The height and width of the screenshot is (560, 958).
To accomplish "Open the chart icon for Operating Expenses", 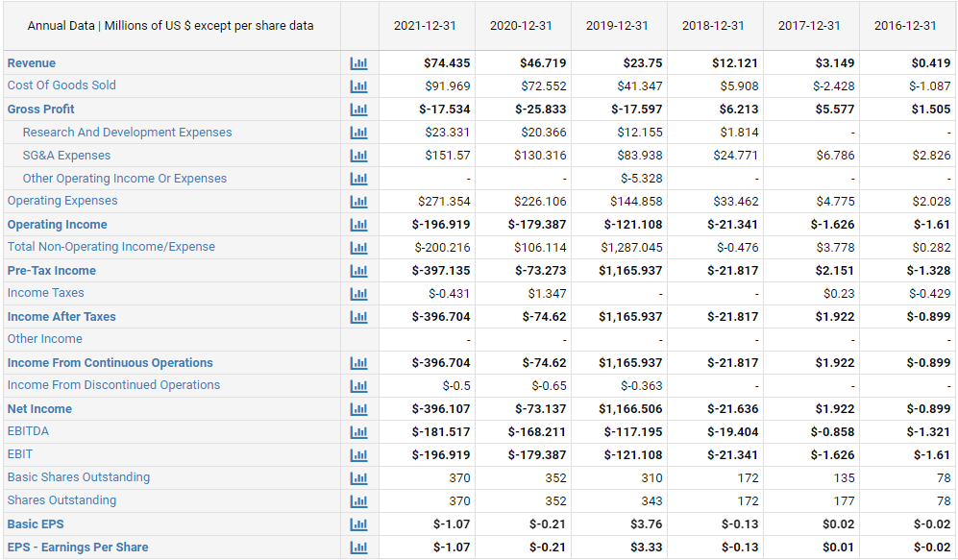I will 358,201.
